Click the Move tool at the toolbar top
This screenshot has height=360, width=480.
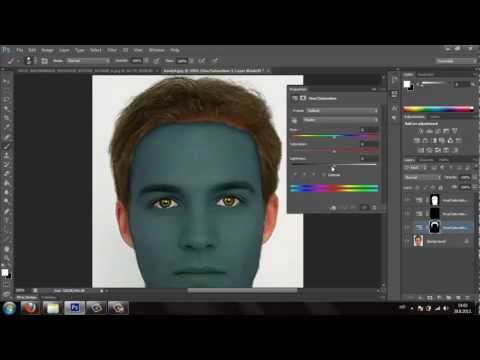6,81
